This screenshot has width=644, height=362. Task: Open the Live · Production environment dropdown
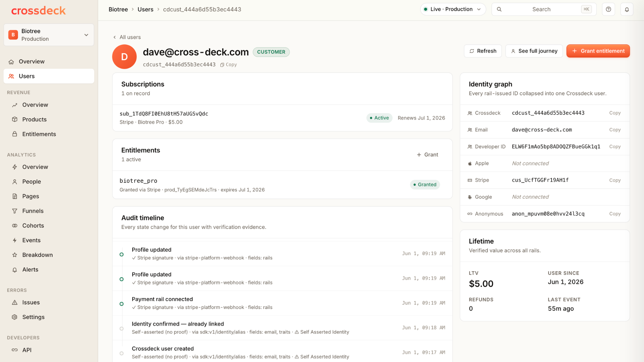(x=453, y=9)
